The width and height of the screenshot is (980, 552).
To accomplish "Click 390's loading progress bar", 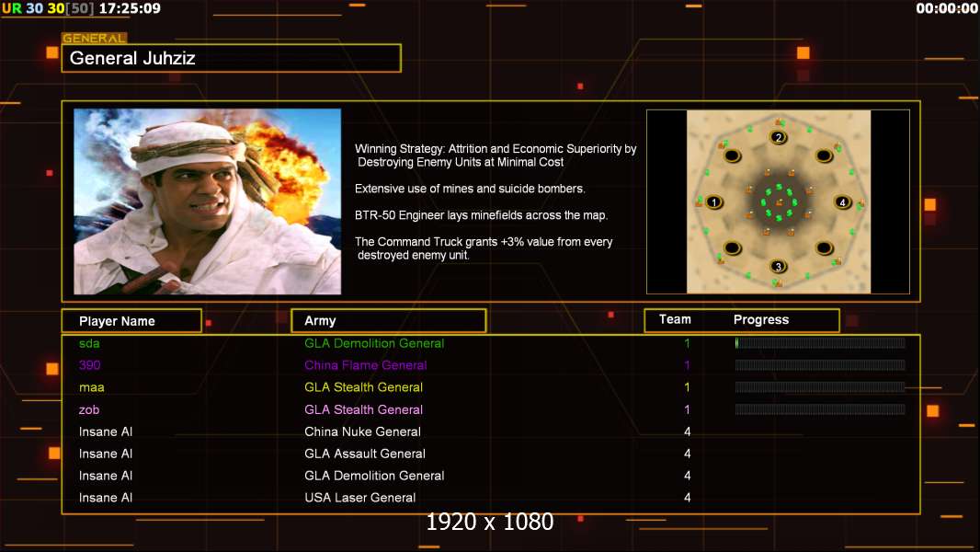I will tap(820, 365).
